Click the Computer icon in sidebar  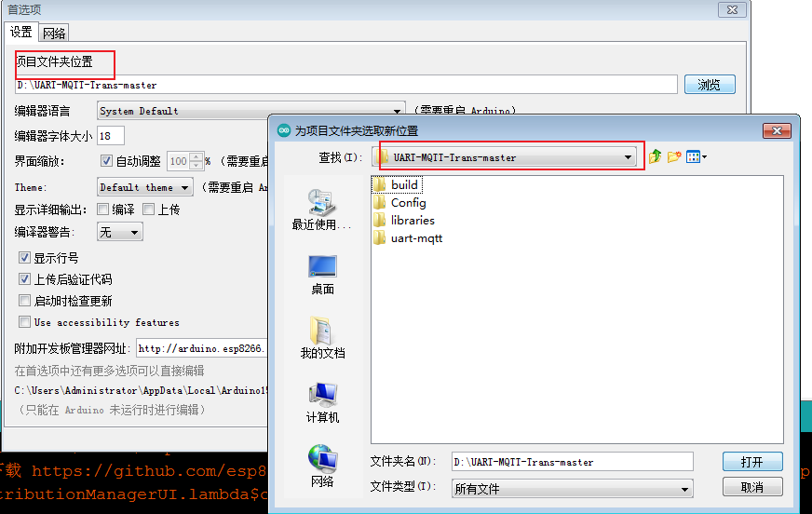322,400
